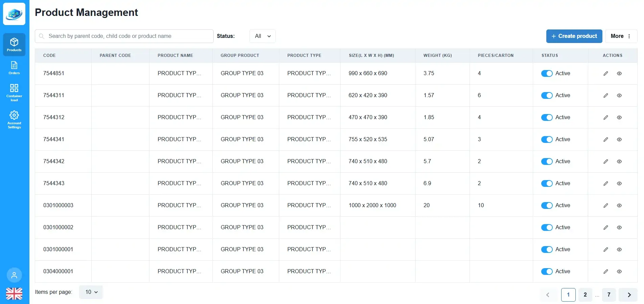Edit product 0304000001 with pencil icon
644x304 pixels.
tap(606, 272)
